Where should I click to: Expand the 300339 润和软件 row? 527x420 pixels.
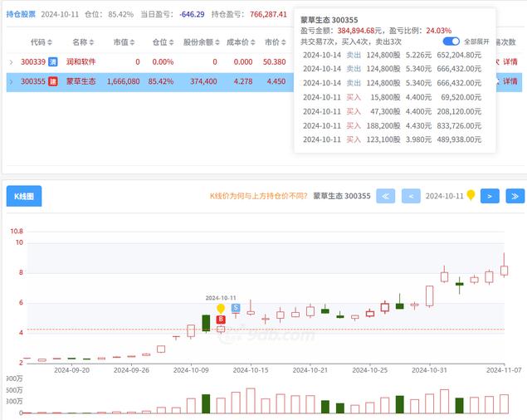[11, 61]
